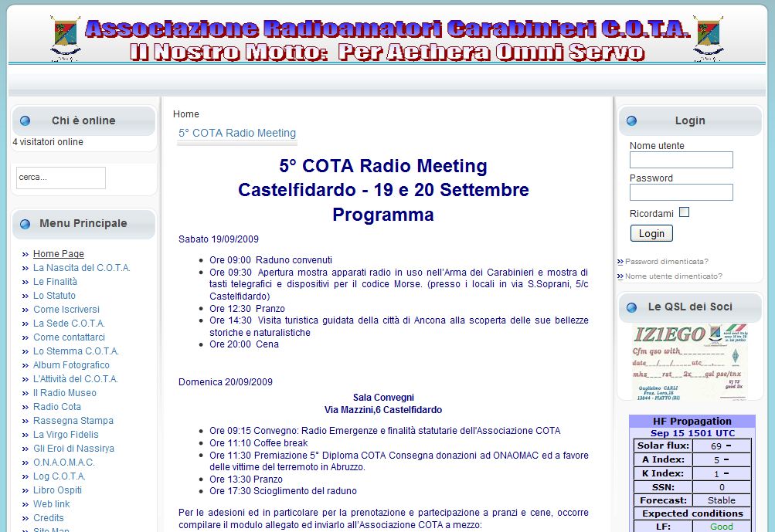This screenshot has height=532, width=775.
Task: Click the 'Sala Convegni' heading text
Action: click(383, 398)
